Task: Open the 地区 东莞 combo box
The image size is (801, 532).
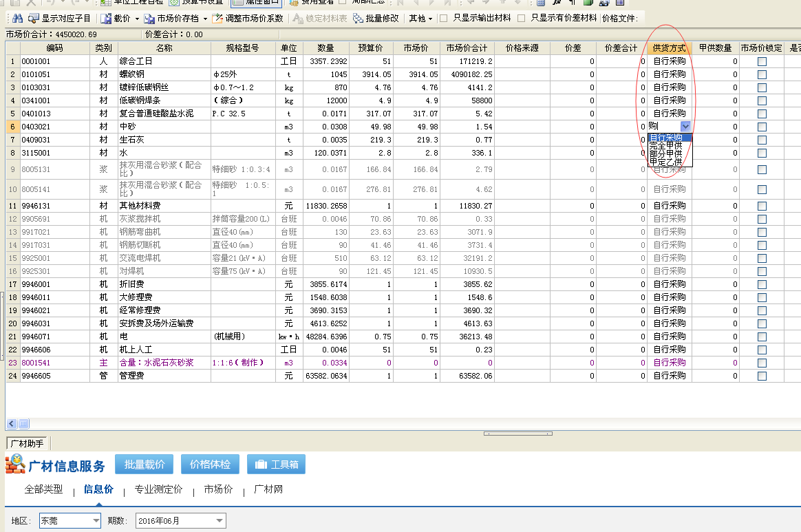Action: [x=70, y=521]
